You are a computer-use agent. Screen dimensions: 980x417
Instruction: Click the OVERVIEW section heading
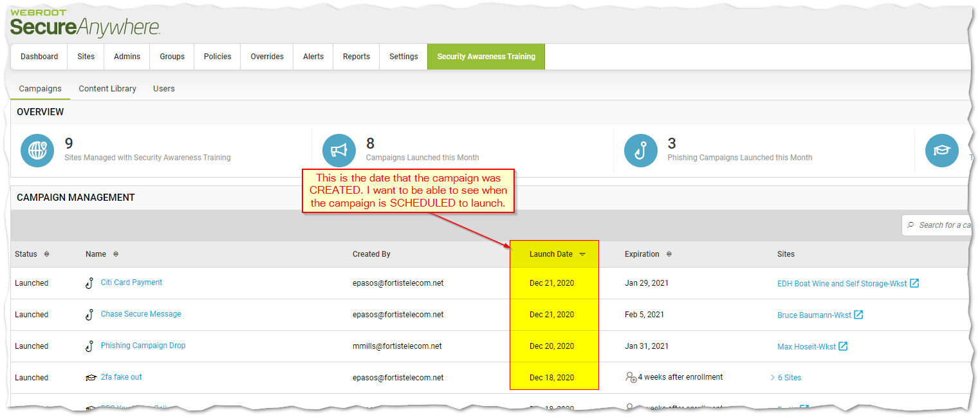[40, 112]
